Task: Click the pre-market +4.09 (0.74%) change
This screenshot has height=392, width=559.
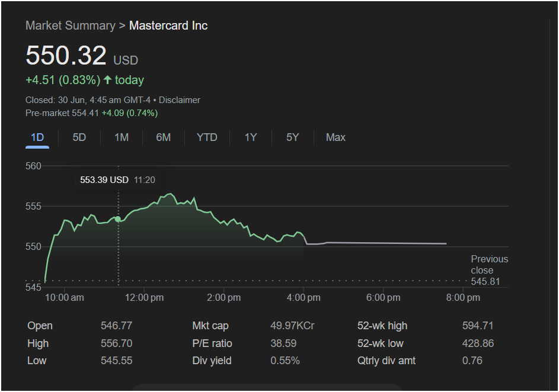Action: coord(130,113)
